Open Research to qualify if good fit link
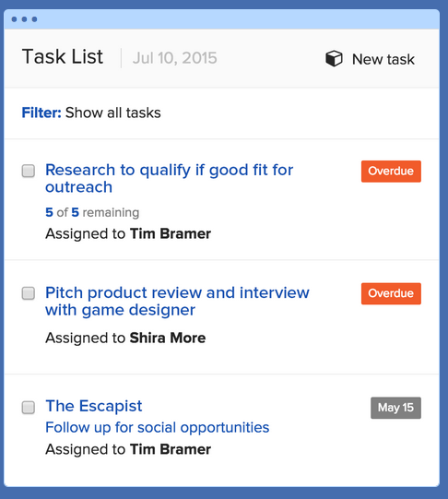 pos(170,178)
